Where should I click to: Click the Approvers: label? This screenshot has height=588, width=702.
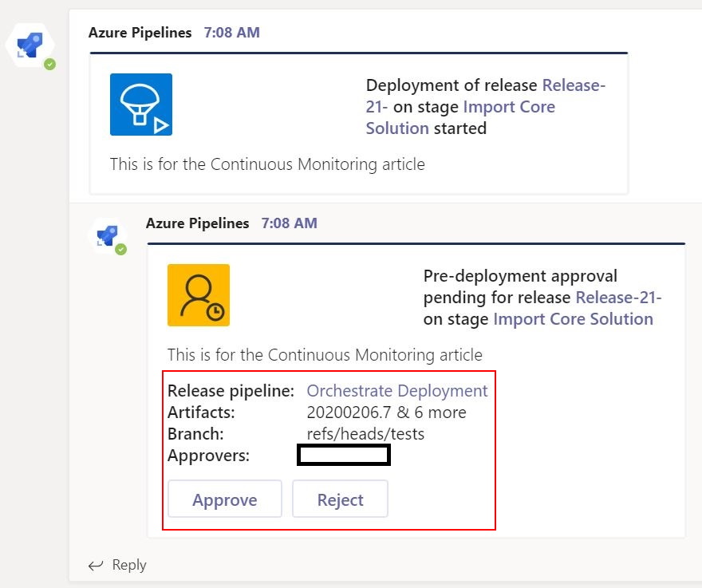point(209,456)
